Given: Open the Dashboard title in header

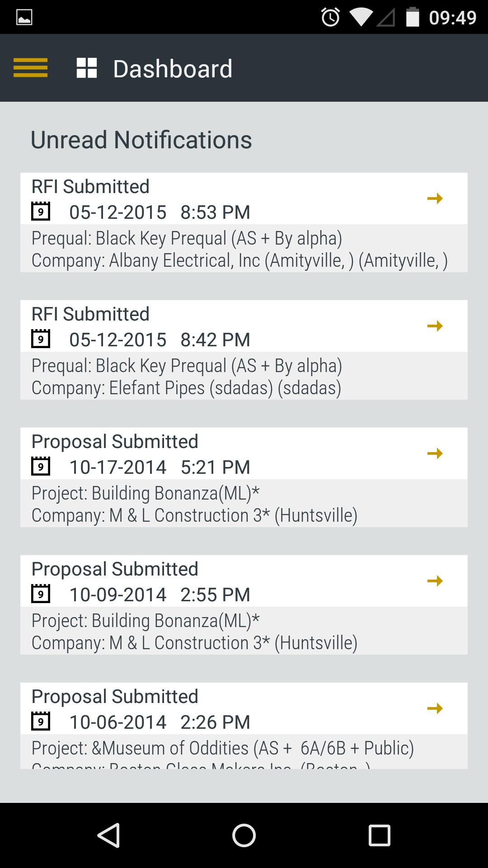Looking at the screenshot, I should (x=173, y=69).
